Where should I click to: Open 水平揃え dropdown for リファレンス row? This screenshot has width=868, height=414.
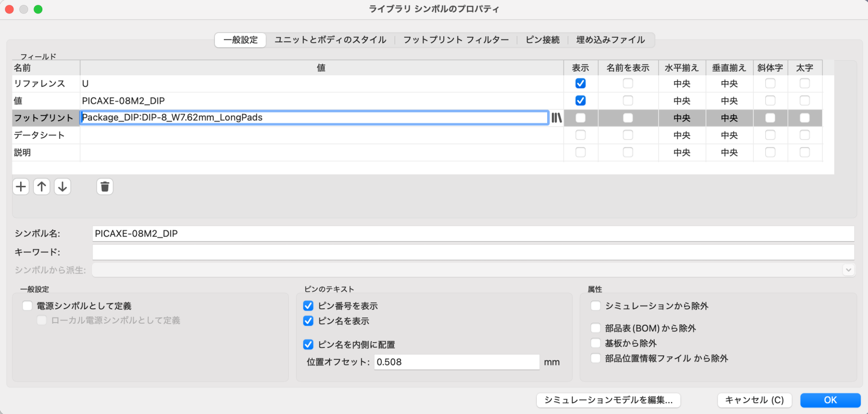click(x=682, y=84)
